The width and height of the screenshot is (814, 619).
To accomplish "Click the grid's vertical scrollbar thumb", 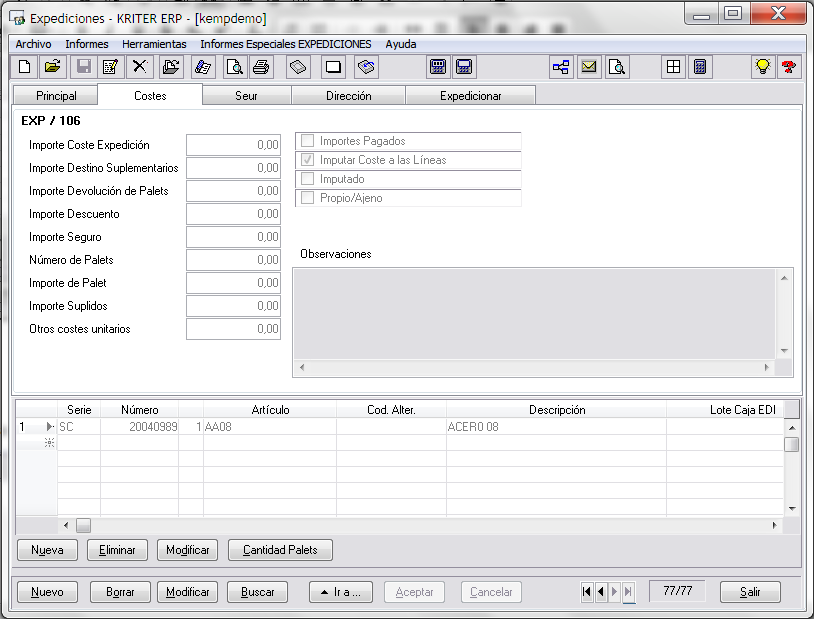I will (x=792, y=445).
